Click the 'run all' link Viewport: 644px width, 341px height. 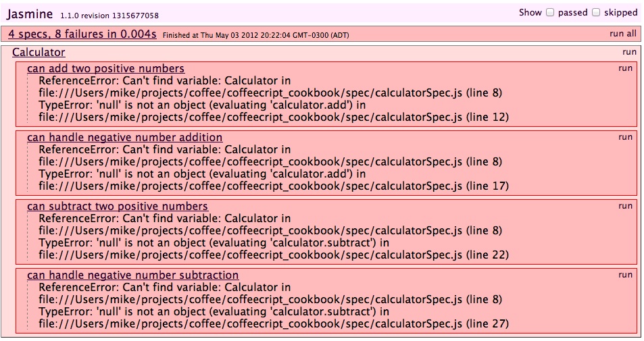[622, 34]
